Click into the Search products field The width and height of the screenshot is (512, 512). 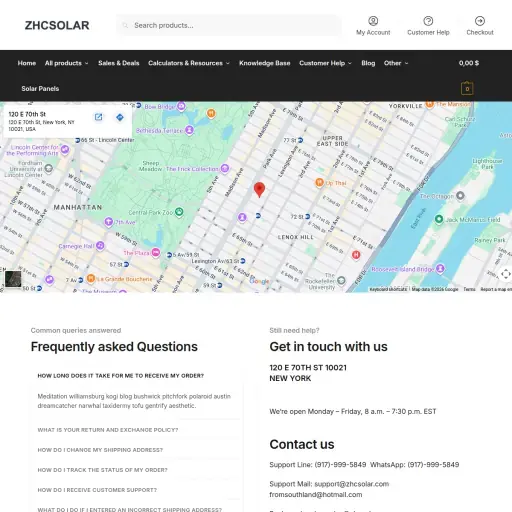229,25
